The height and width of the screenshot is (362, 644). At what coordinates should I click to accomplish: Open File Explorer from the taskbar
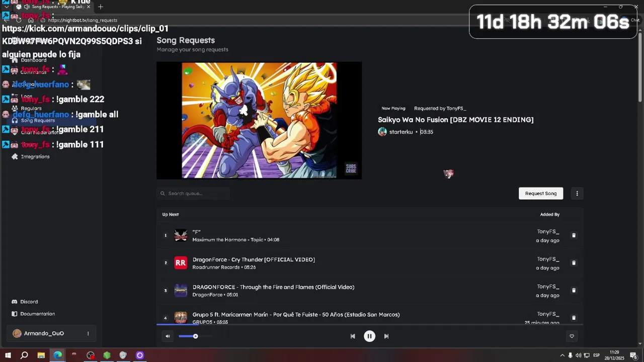click(x=41, y=355)
